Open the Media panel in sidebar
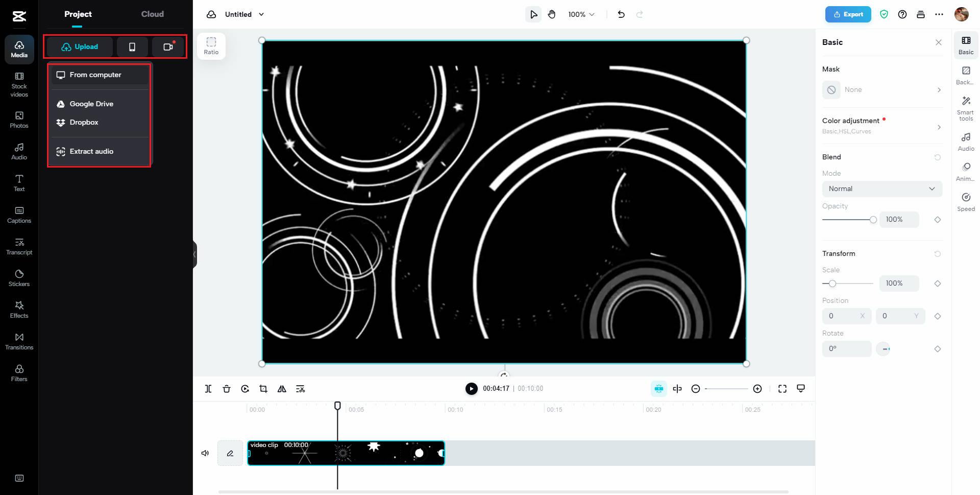 pyautogui.click(x=19, y=50)
